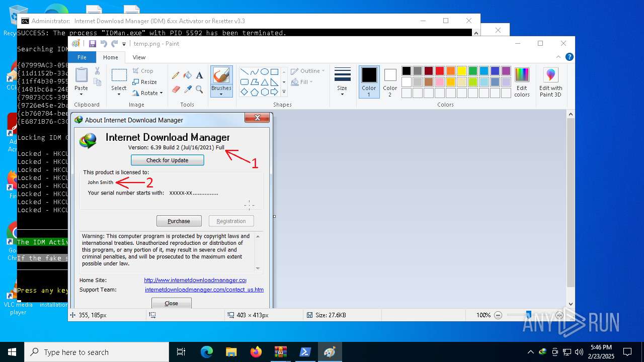Select the Pencil tool
The image size is (644, 362).
coord(176,75)
